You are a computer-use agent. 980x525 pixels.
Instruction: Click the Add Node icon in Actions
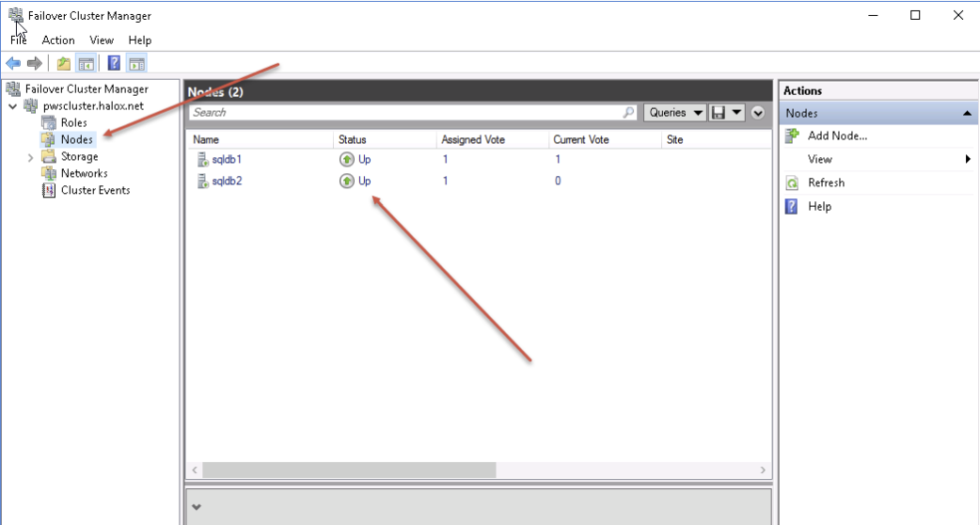pos(792,135)
